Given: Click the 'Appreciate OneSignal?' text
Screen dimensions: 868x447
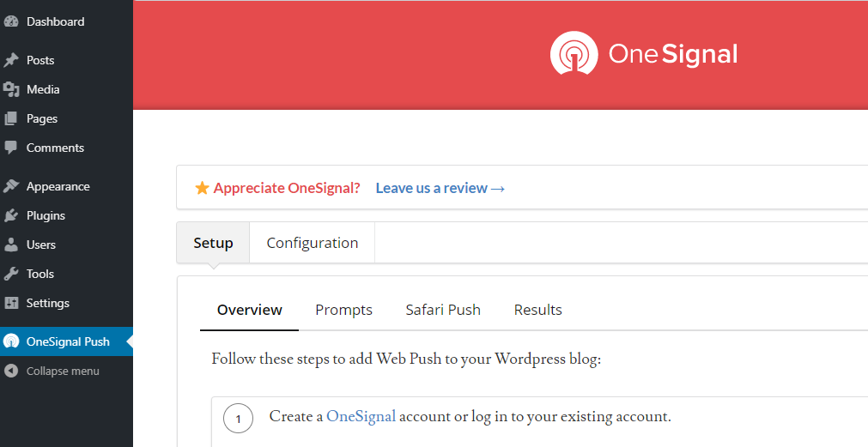Looking at the screenshot, I should (287, 188).
